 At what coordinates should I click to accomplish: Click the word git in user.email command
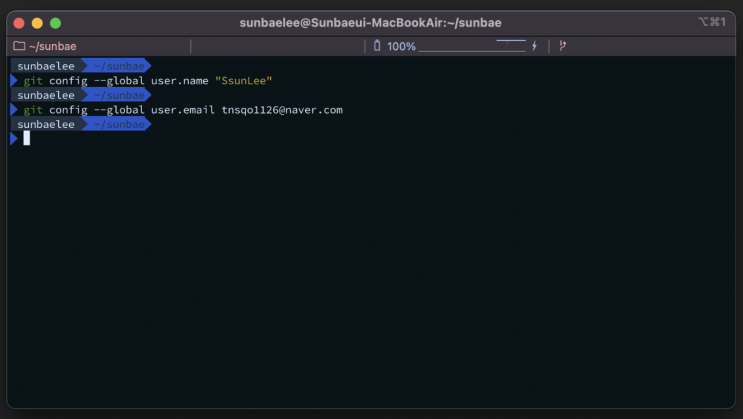pos(33,110)
